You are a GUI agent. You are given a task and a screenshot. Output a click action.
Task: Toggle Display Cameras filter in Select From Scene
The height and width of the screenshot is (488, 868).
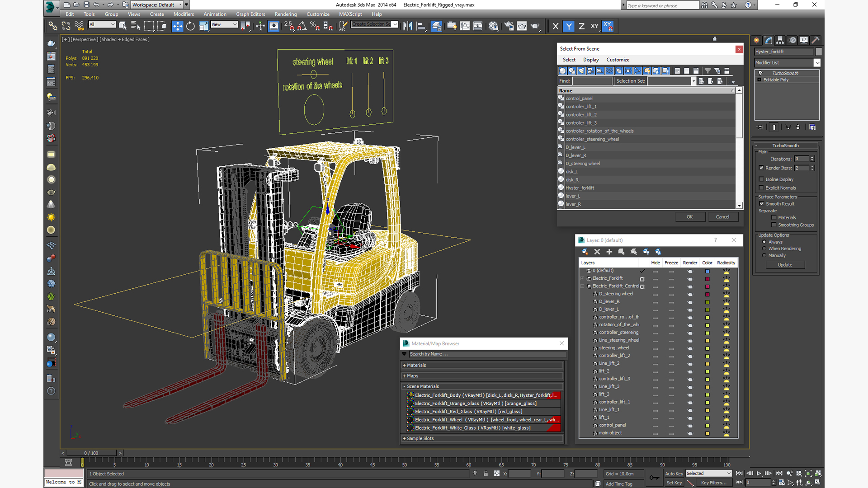tap(591, 71)
